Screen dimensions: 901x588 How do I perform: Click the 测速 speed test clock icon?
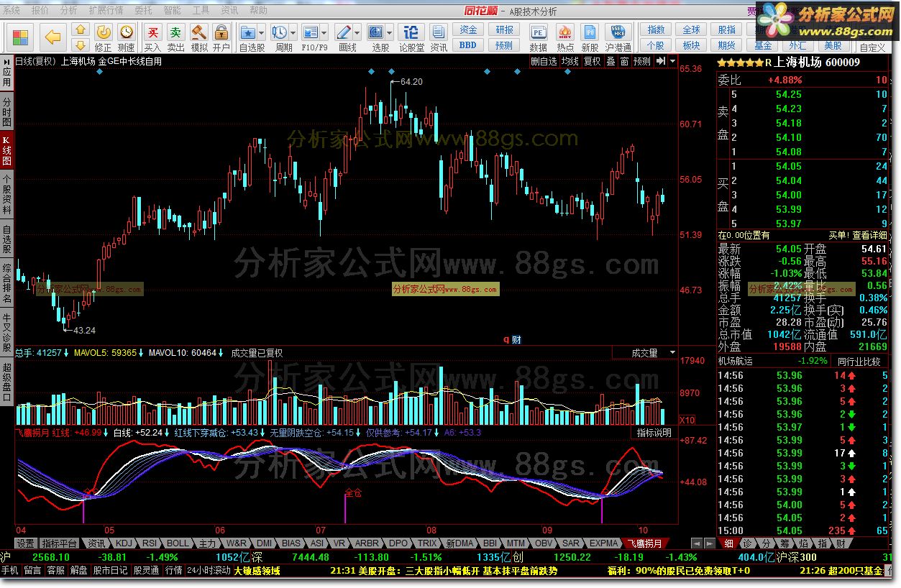(x=127, y=38)
